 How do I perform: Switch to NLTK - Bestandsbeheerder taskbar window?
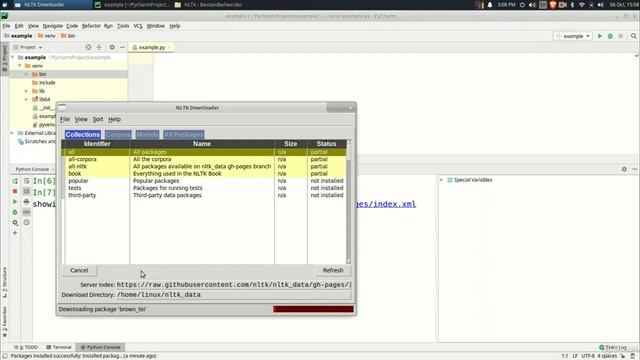click(x=208, y=5)
